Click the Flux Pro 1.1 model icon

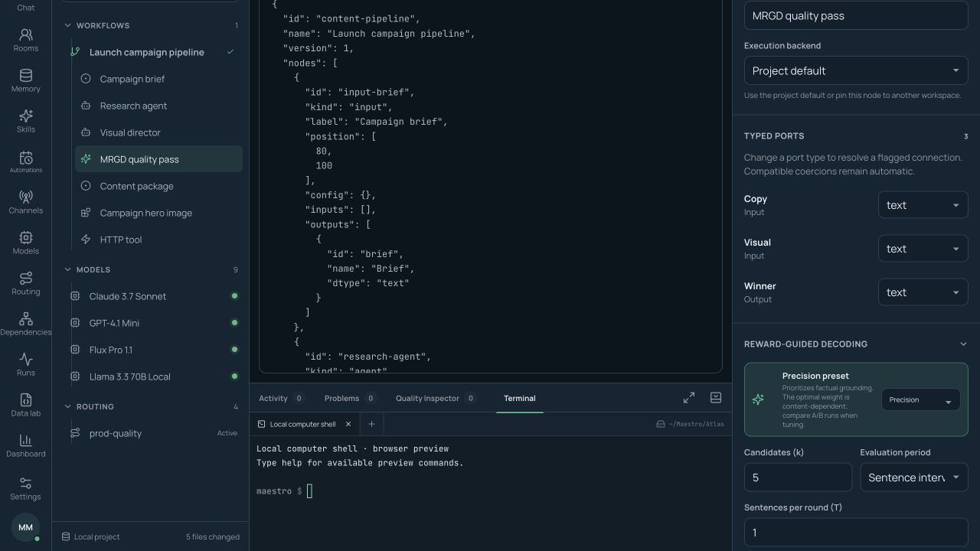(x=75, y=350)
